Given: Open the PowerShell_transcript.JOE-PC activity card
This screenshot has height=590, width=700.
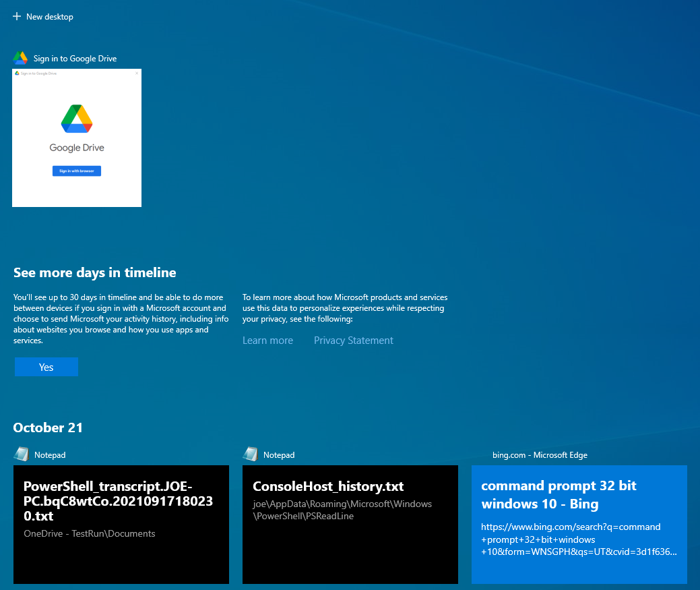Looking at the screenshot, I should point(121,525).
